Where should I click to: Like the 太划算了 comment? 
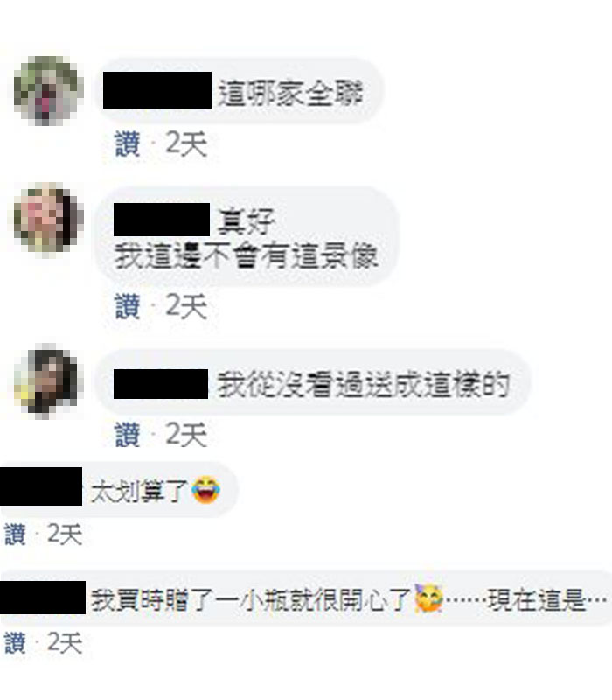click(15, 535)
